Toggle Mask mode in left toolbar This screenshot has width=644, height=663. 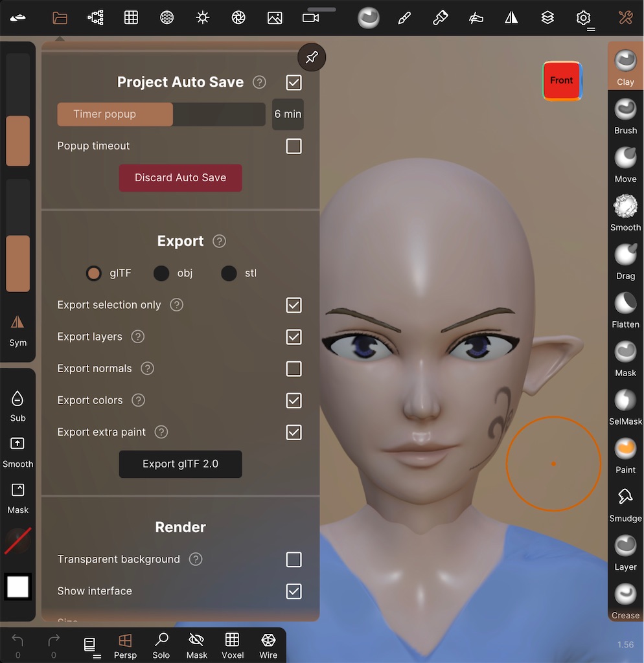[17, 499]
